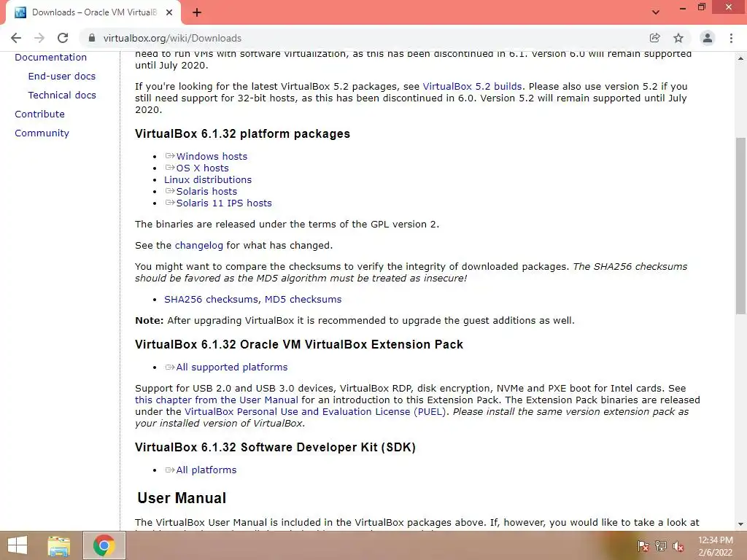747x560 pixels.
Task: Open the SHA256 checksums link
Action: pyautogui.click(x=211, y=300)
